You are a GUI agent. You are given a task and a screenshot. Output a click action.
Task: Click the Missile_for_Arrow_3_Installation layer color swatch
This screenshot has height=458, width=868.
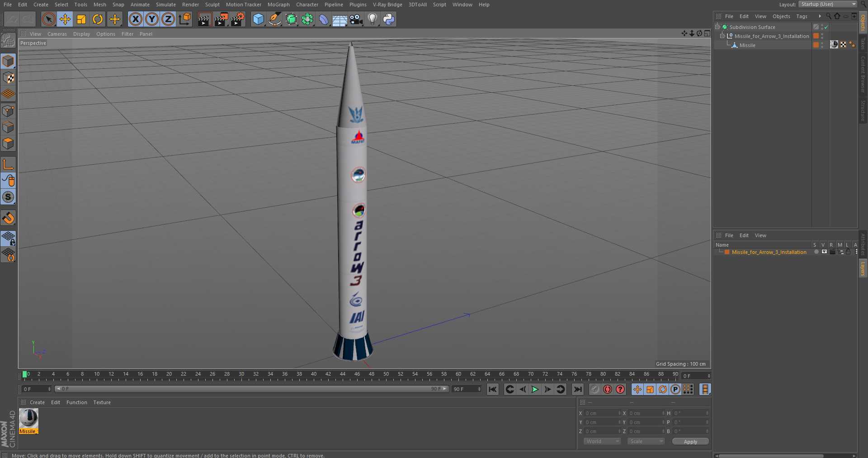(x=727, y=252)
